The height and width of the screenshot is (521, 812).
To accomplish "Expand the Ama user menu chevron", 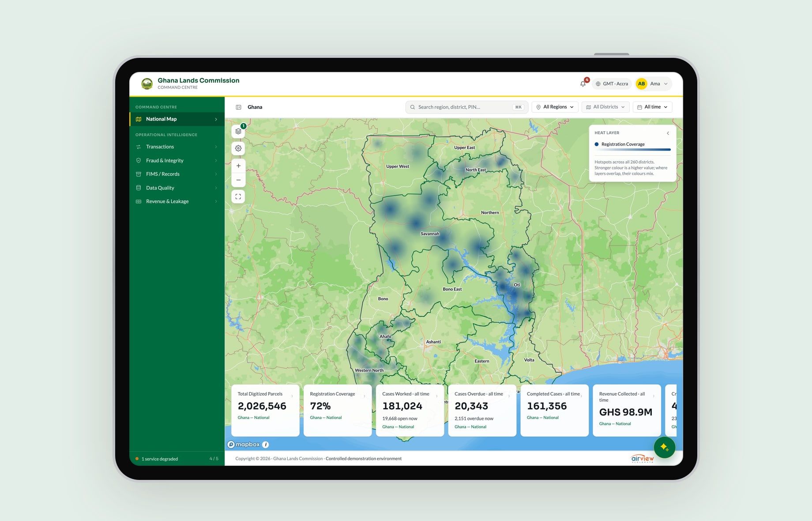I will 666,84.
